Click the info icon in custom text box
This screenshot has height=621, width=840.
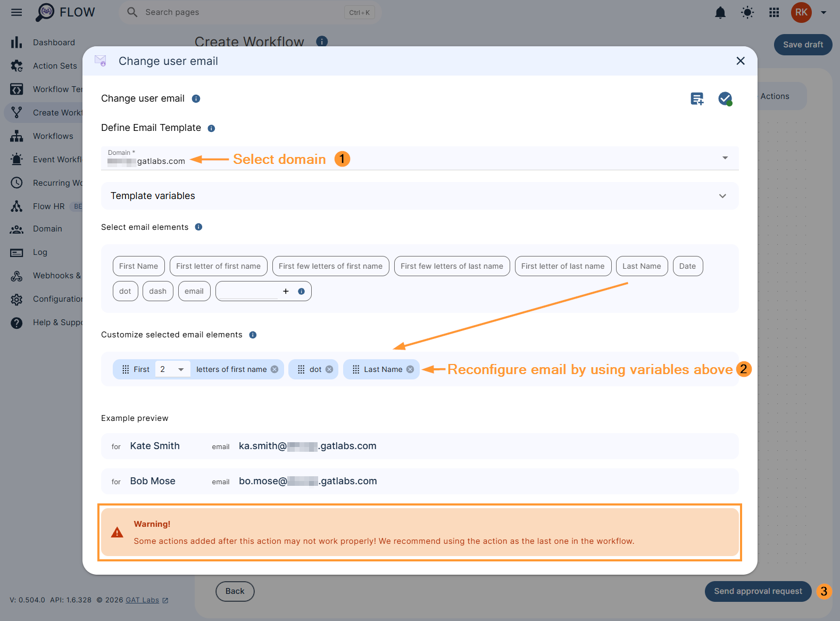(x=301, y=291)
